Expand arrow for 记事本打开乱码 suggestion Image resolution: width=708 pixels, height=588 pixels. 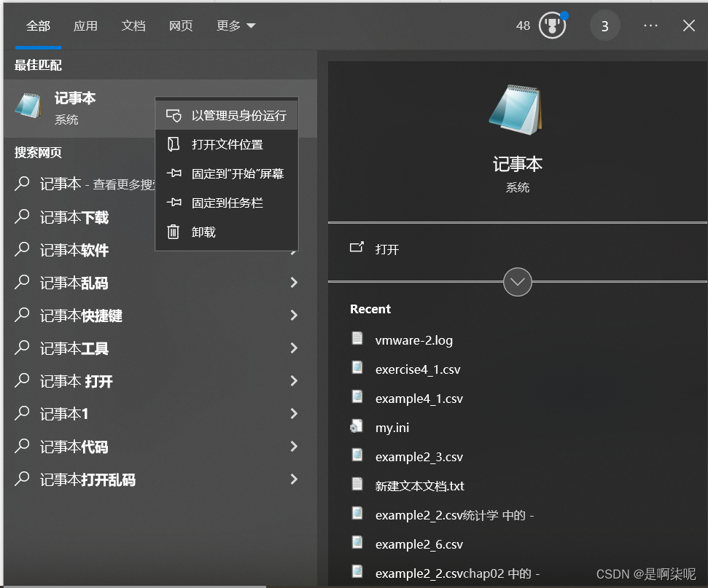point(294,479)
